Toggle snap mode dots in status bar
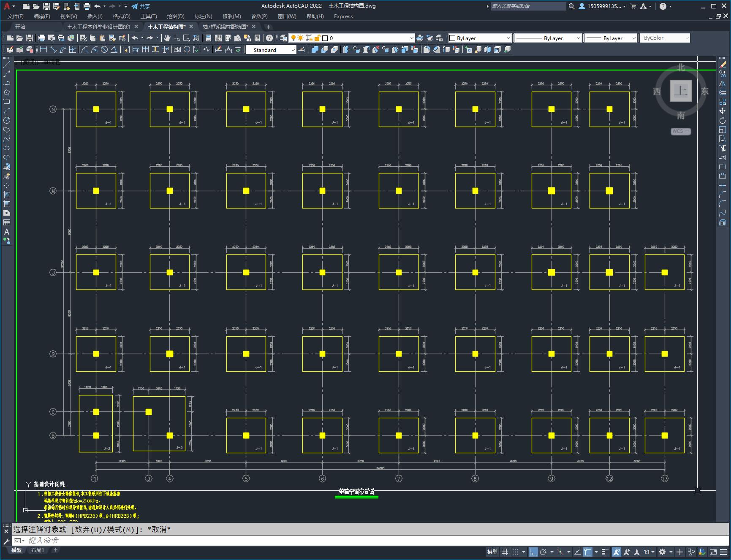The image size is (731, 560). tap(515, 552)
